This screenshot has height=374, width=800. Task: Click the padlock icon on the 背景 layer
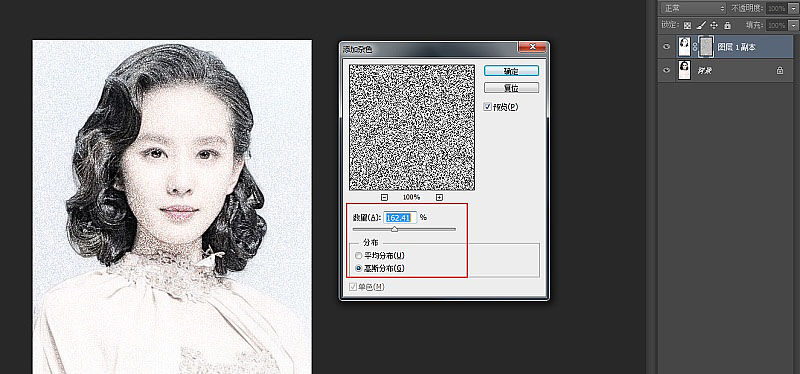[780, 70]
